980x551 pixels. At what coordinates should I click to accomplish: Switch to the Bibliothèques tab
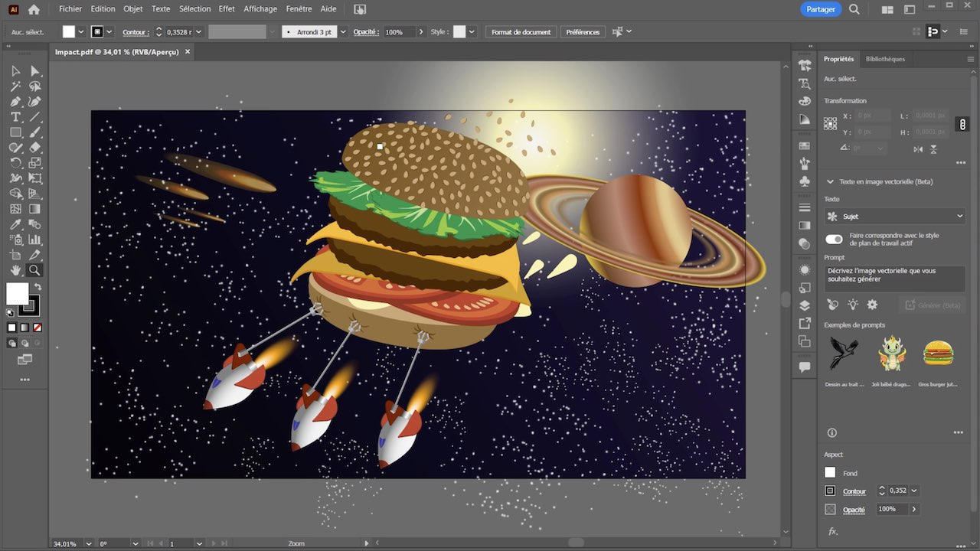[885, 59]
